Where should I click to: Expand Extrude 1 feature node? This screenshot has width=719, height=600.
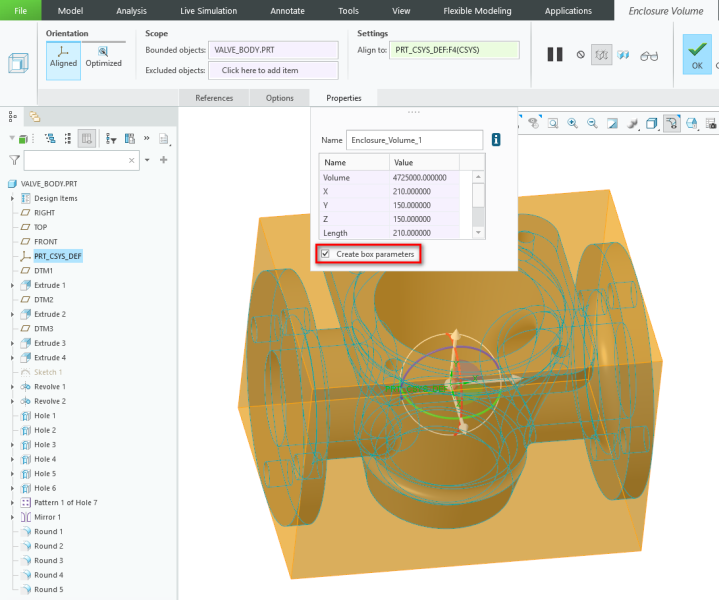(x=12, y=285)
